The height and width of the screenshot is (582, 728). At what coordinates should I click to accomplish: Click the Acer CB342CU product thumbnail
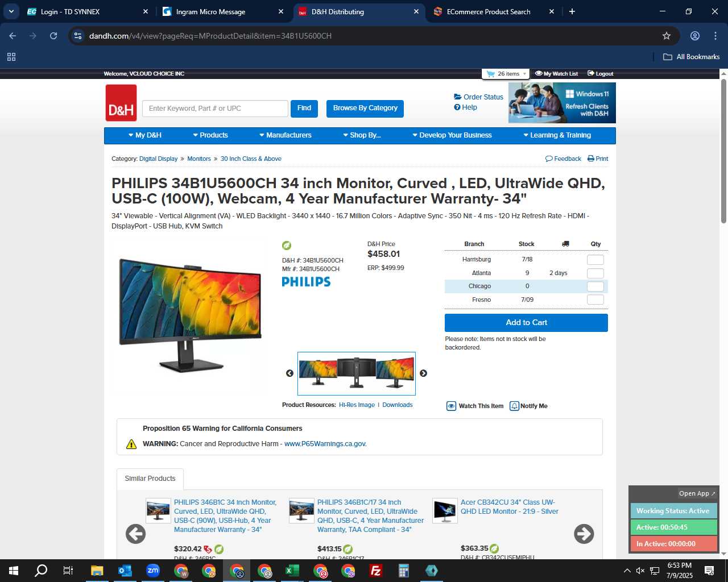pos(445,511)
